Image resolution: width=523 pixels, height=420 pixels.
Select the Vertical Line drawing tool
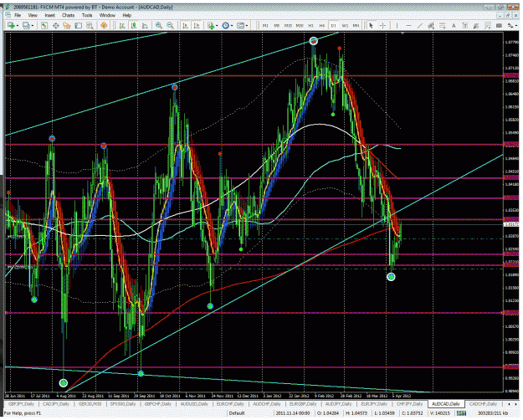[397, 26]
